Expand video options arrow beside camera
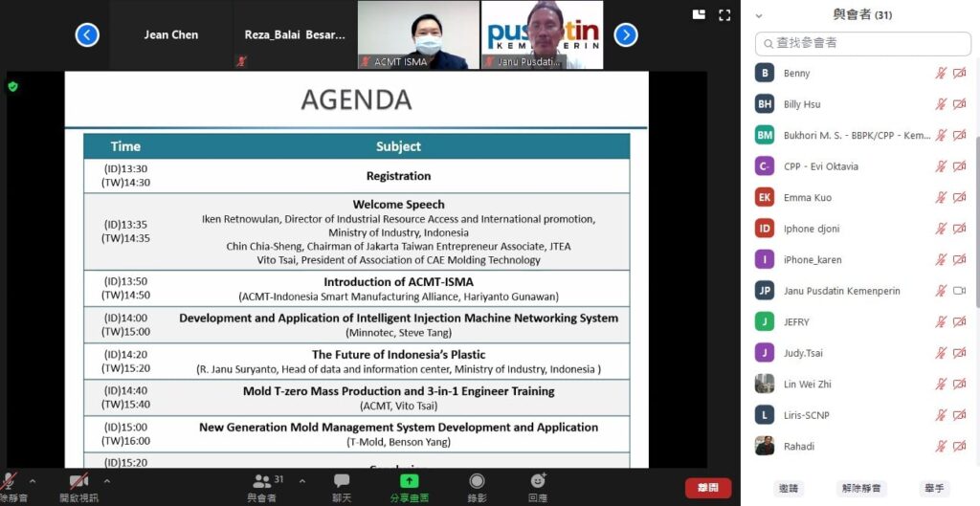The width and height of the screenshot is (980, 506). 106,480
